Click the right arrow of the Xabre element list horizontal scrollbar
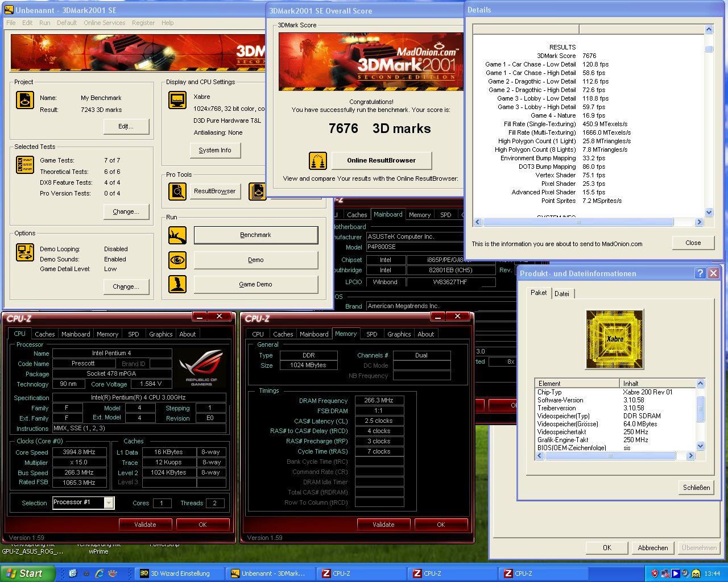 pyautogui.click(x=691, y=455)
